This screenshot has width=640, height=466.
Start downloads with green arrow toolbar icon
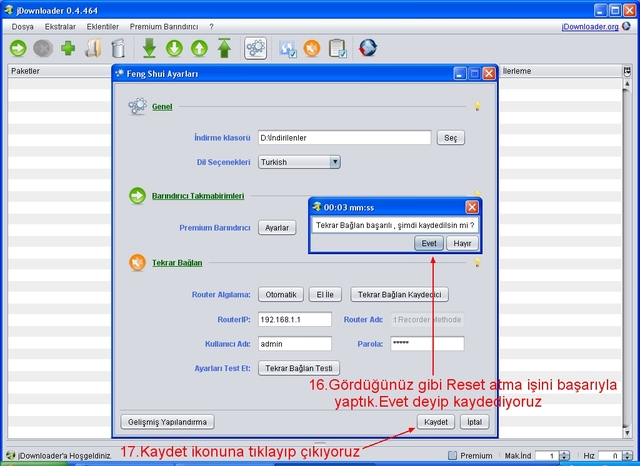coord(18,48)
